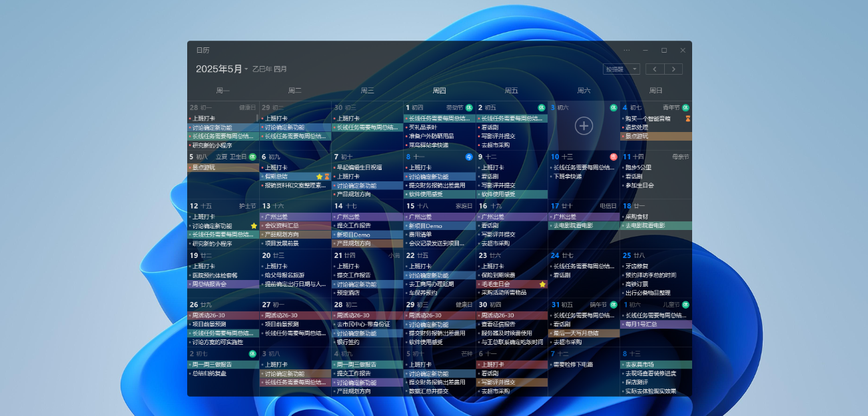Image resolution: width=868 pixels, height=416 pixels.
Task: Click the green 休 badge on May 2
Action: [541, 107]
